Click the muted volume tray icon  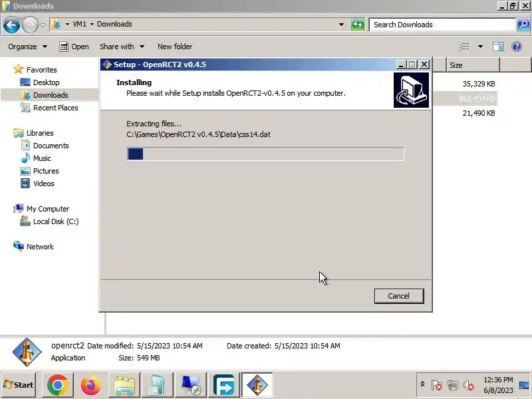click(469, 385)
